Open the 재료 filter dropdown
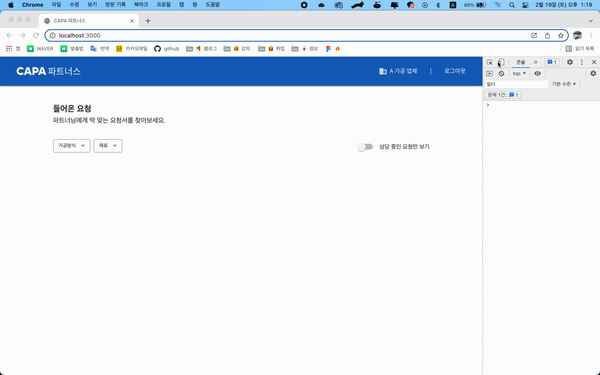This screenshot has height=375, width=600. point(108,146)
